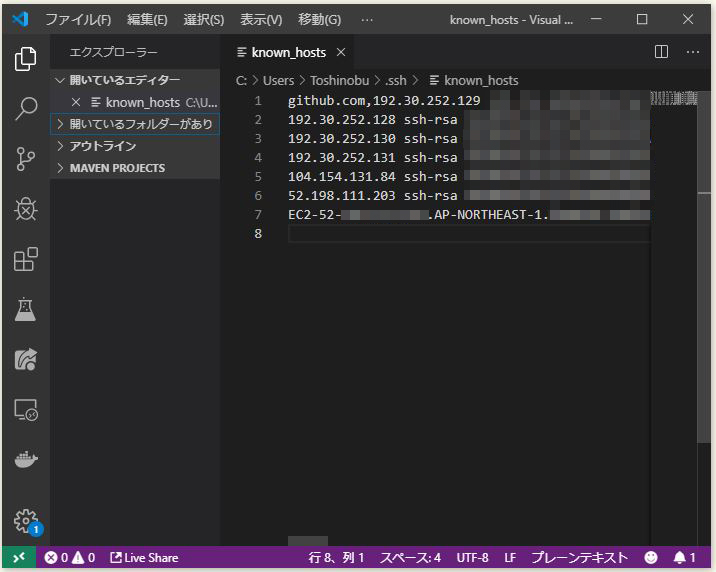Screen dimensions: 716x572
Task: Open the File menu
Action: [x=78, y=20]
